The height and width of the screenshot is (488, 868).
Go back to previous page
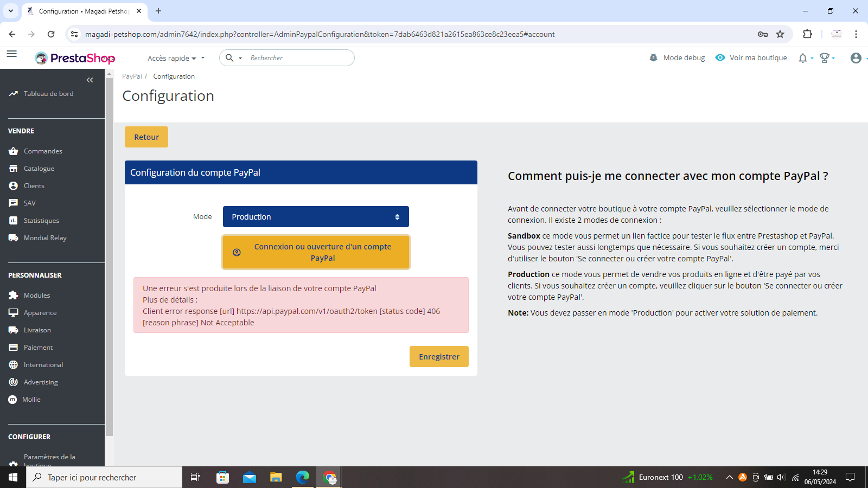(x=12, y=34)
